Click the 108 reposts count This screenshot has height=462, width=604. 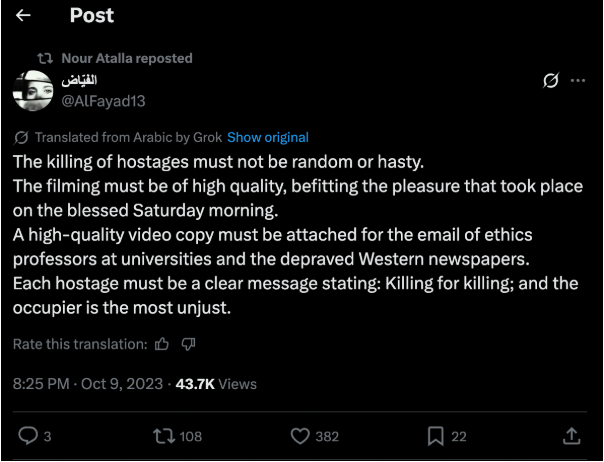coord(190,436)
